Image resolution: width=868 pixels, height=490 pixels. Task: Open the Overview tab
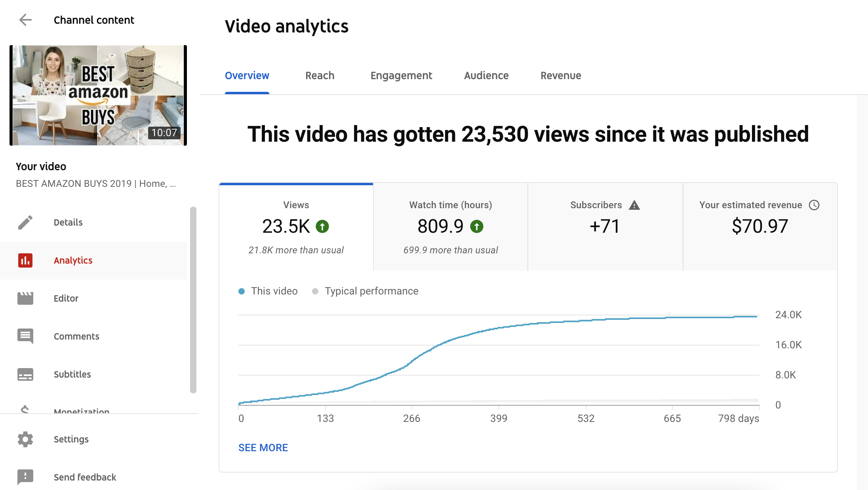[x=247, y=76]
